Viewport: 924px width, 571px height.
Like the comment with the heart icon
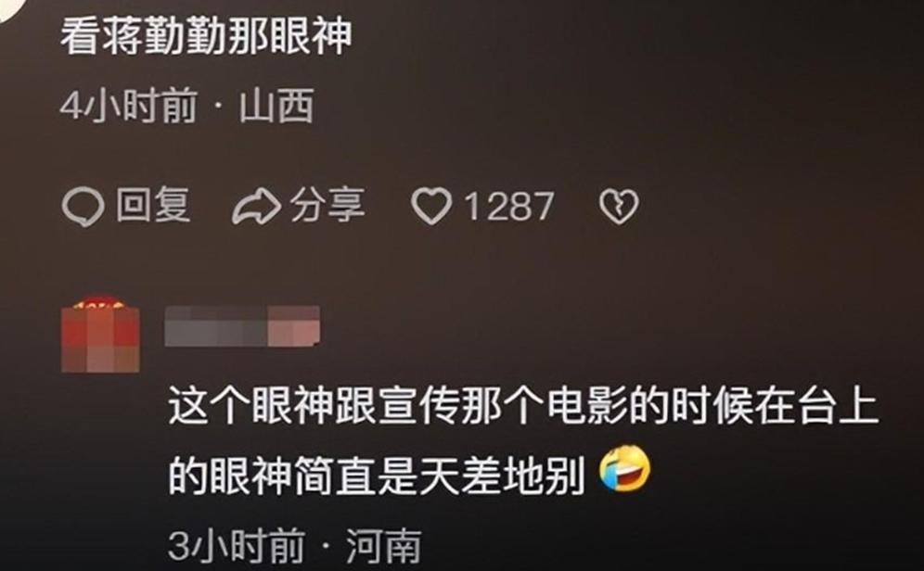(x=431, y=207)
